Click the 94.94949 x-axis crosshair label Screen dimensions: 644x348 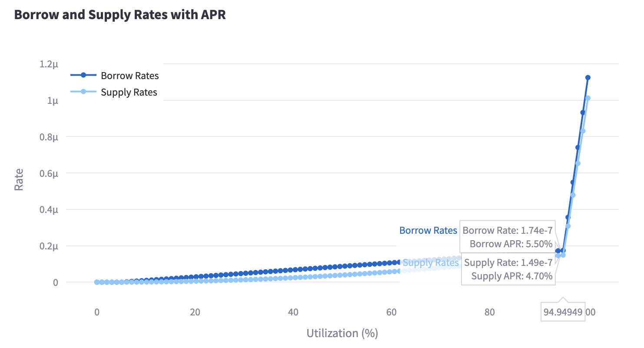[563, 312]
